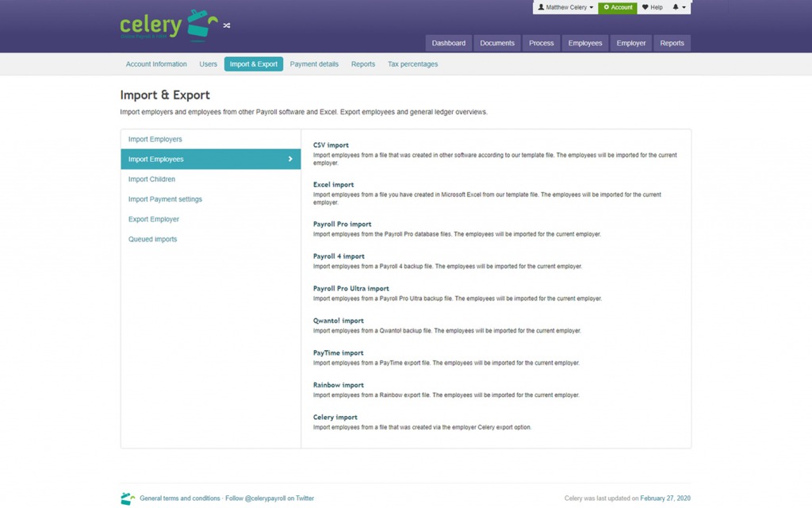This screenshot has height=508, width=812.
Task: Select the highlighted Import Employees entry
Action: (211, 159)
